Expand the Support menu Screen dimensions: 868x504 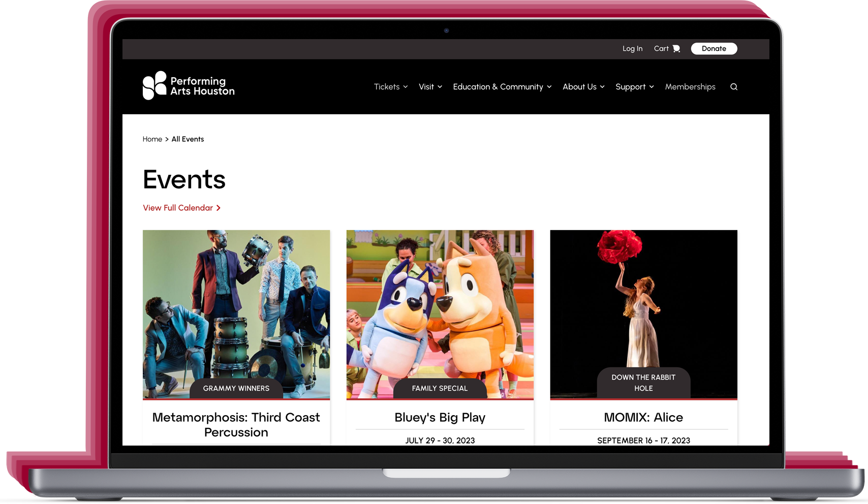click(635, 87)
